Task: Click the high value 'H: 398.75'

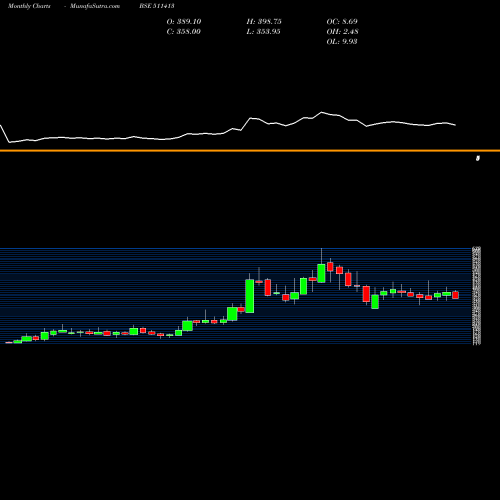Action: pos(264,22)
